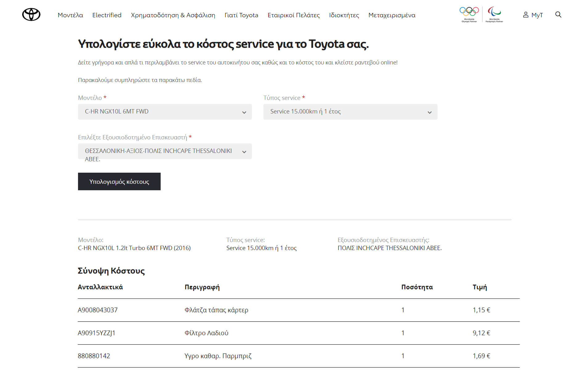Click the Φλάτζα τάπας κάρτερ description

pyautogui.click(x=216, y=310)
